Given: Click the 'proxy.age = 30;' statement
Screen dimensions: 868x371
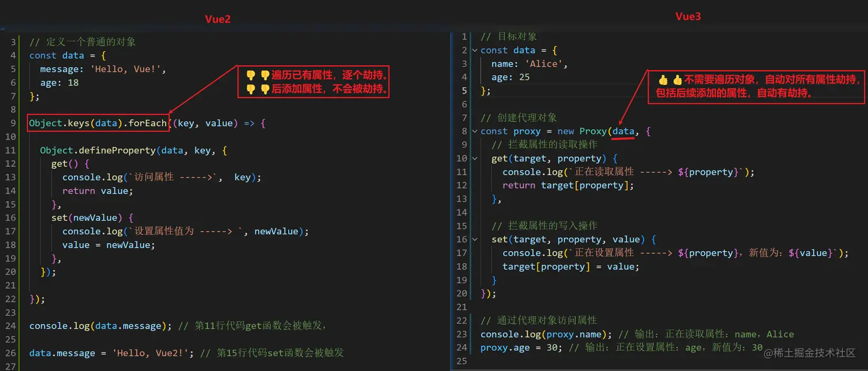Looking at the screenshot, I should [521, 348].
